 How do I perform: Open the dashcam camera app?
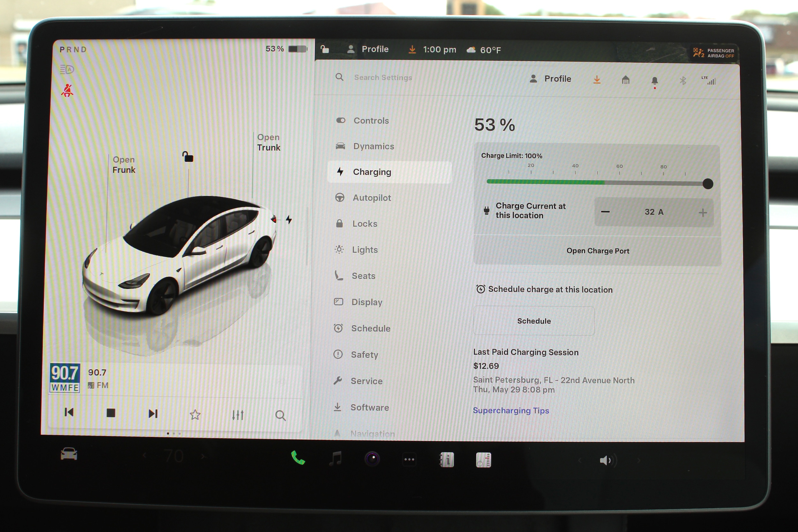[372, 459]
